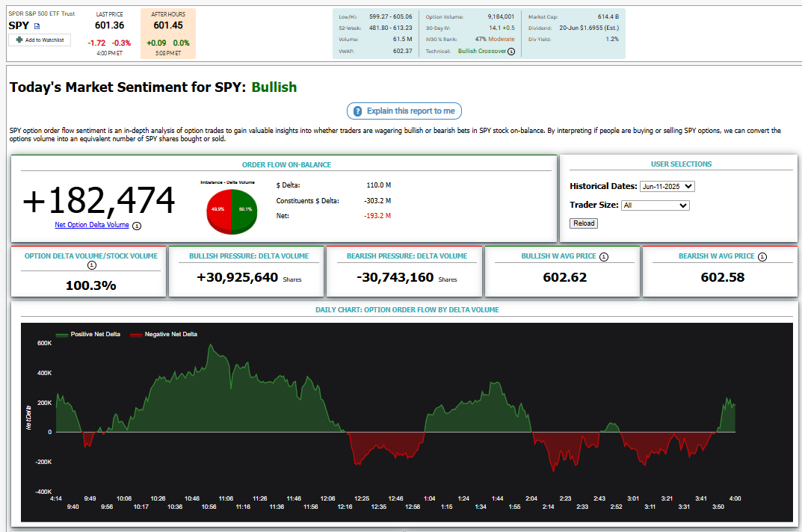The height and width of the screenshot is (532, 802).
Task: Click the Low/Hi range 599.27 - 605.06
Action: point(391,17)
